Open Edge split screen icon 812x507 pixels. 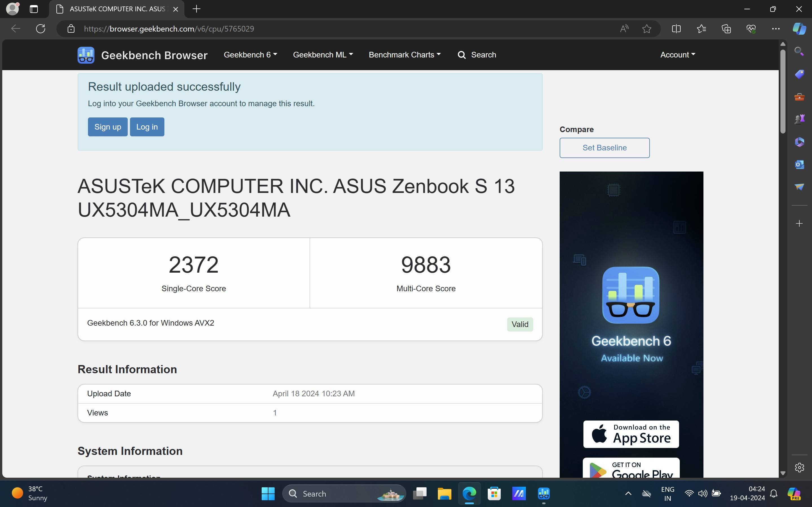pyautogui.click(x=676, y=29)
